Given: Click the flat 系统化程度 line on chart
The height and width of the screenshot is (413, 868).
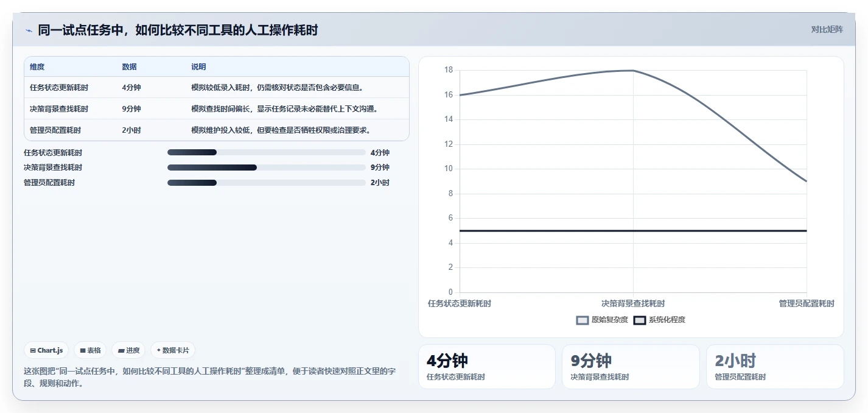Looking at the screenshot, I should click(633, 231).
